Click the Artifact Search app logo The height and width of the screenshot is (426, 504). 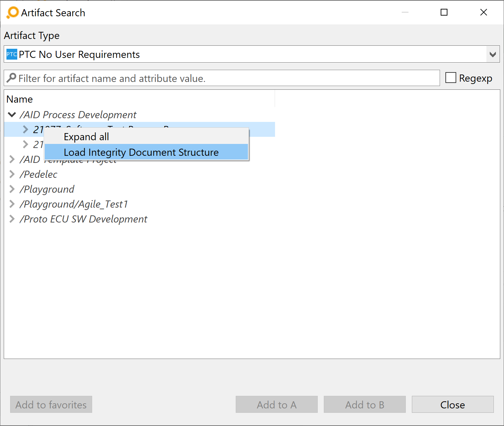click(x=13, y=13)
